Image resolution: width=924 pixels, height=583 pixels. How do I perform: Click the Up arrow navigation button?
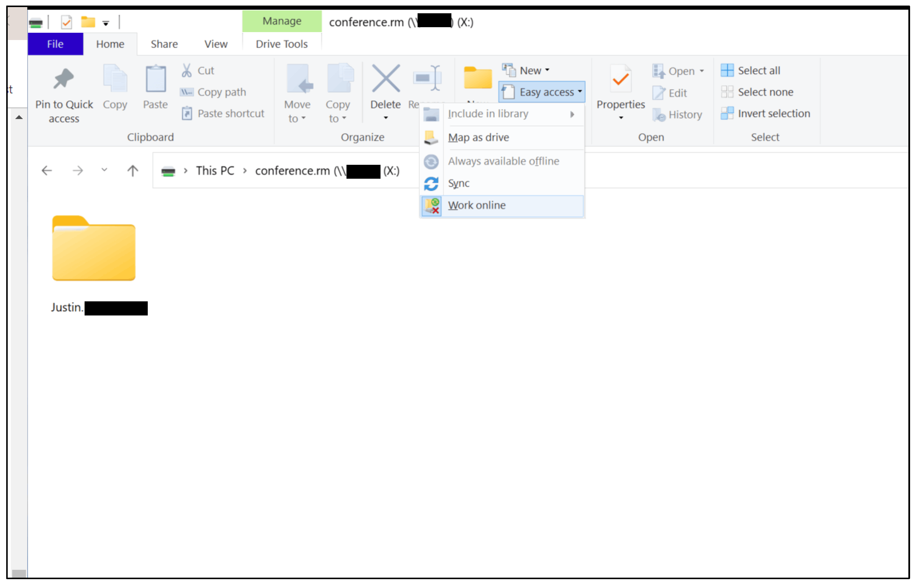133,170
